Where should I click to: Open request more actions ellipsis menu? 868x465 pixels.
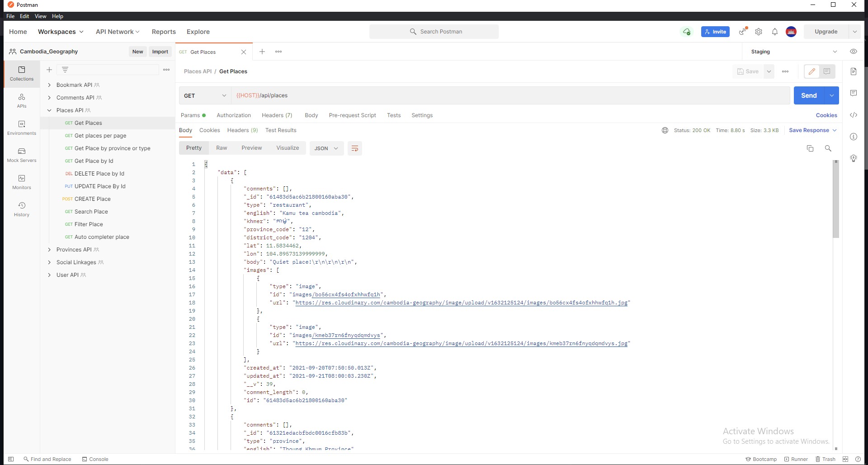[785, 71]
